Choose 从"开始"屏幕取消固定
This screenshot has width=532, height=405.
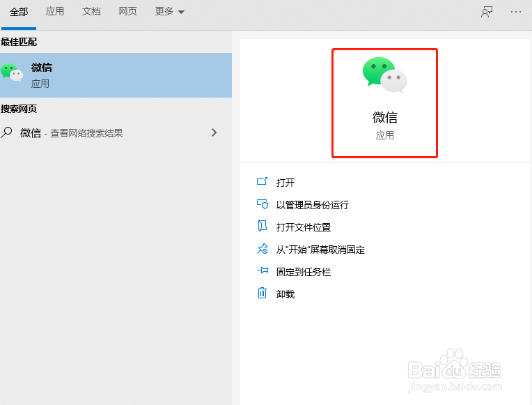pos(320,250)
